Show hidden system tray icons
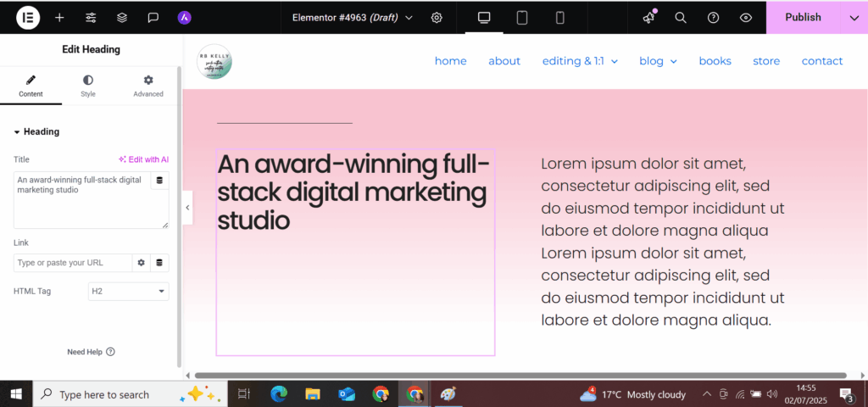The image size is (868, 407). pos(707,394)
